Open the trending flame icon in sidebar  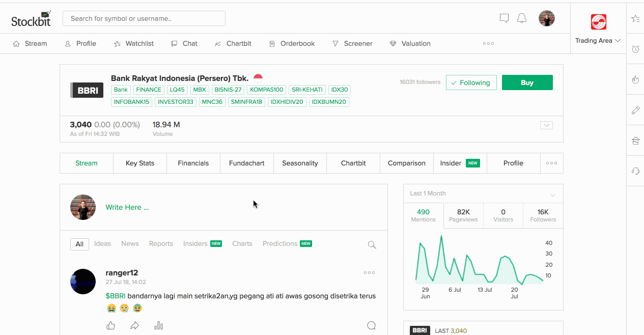tap(635, 79)
